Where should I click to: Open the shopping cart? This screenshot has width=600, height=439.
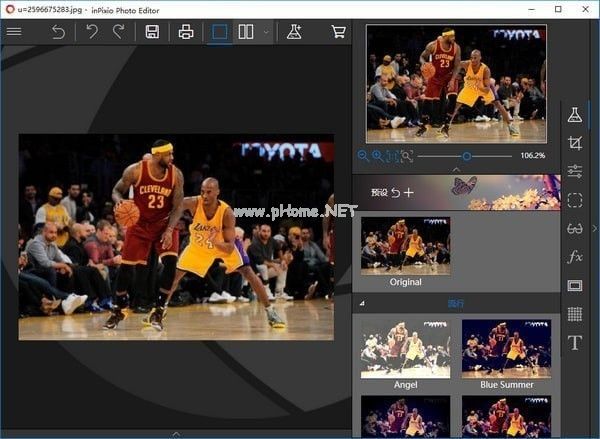pyautogui.click(x=338, y=32)
